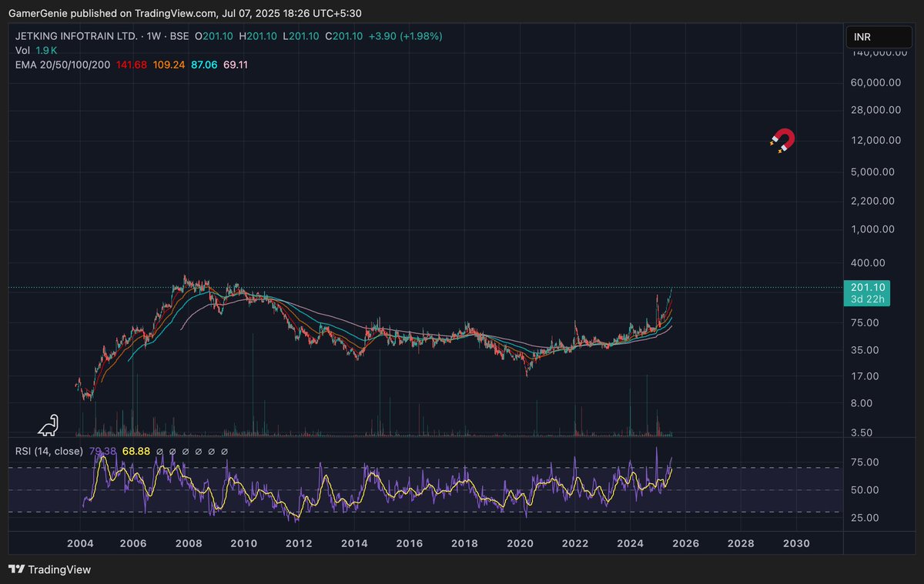Click the 5,000.00 price axis label
The image size is (924, 584).
pos(871,172)
